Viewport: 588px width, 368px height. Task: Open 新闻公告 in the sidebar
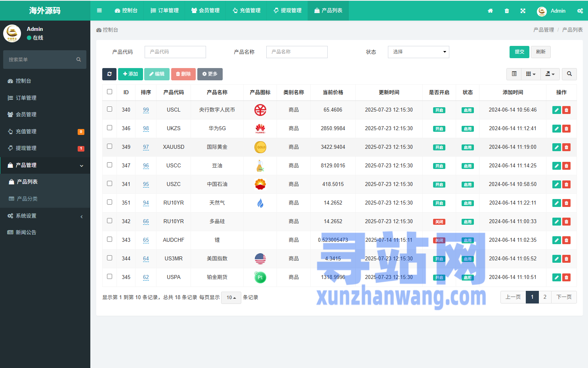click(x=45, y=232)
